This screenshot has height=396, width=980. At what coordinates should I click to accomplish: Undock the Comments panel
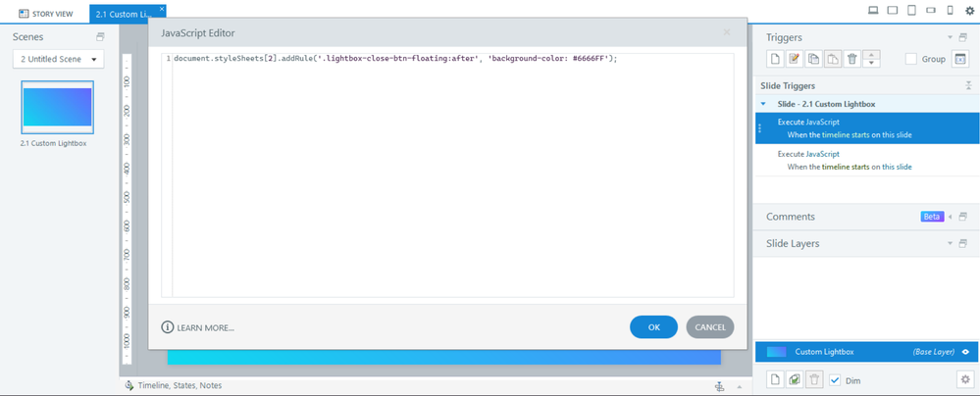(963, 217)
